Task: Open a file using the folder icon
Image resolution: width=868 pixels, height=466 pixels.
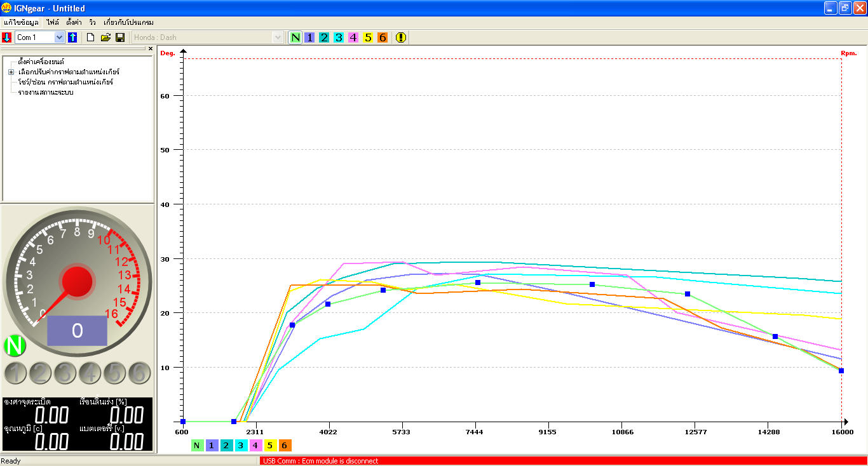Action: tap(105, 37)
